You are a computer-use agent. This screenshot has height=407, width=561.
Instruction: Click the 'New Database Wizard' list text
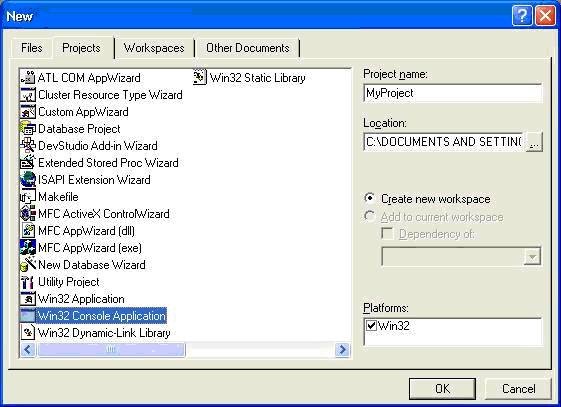(x=92, y=265)
